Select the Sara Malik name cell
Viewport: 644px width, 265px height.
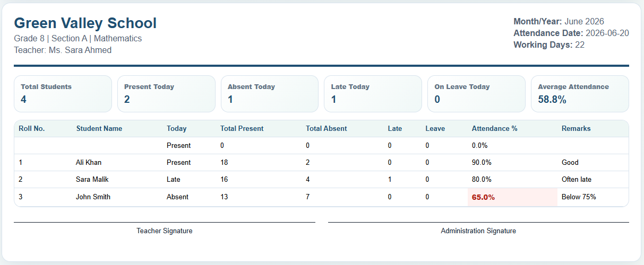[117, 180]
